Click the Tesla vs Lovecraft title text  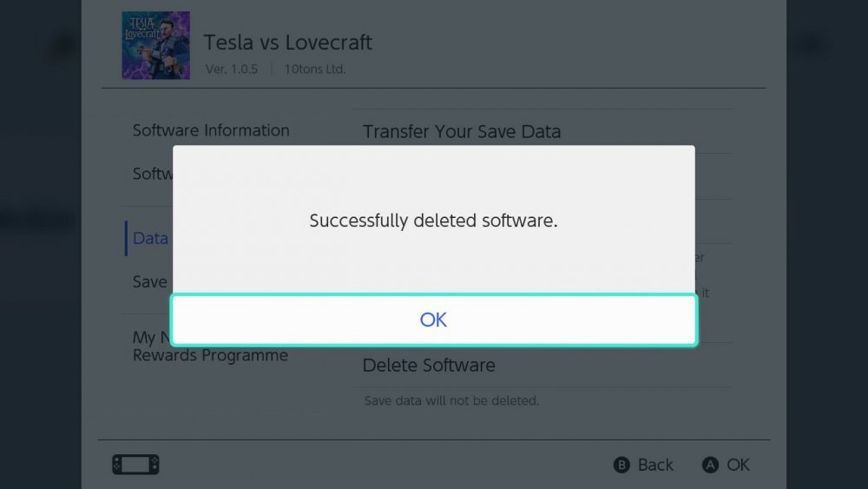(x=288, y=42)
